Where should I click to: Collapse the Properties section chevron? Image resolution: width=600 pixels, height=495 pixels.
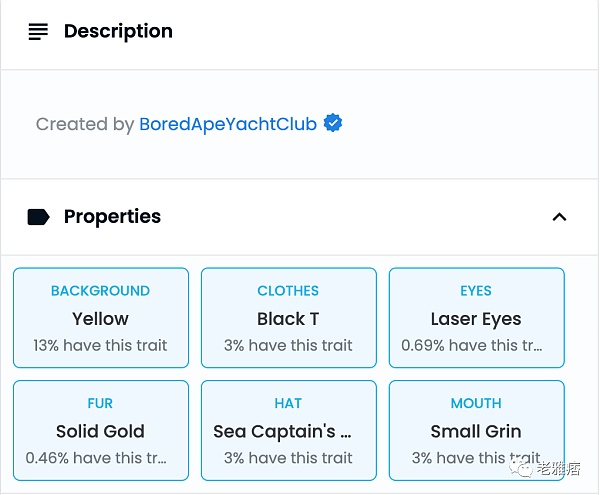pyautogui.click(x=559, y=217)
